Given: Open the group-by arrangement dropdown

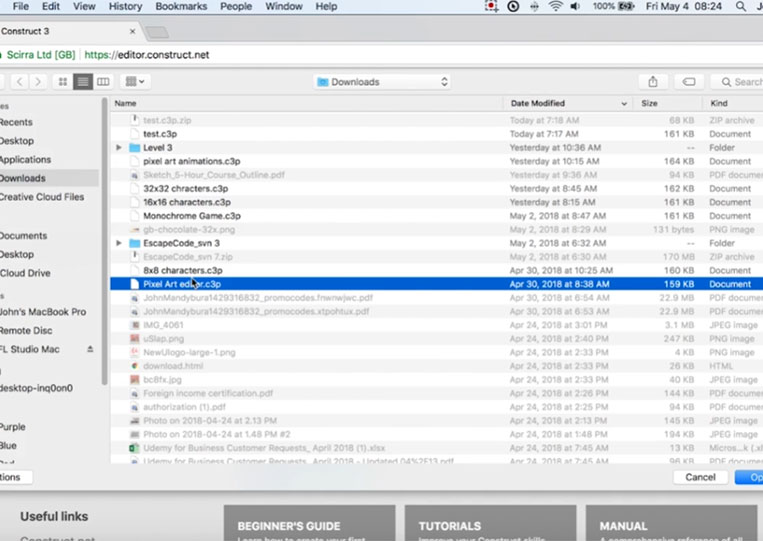Looking at the screenshot, I should point(135,82).
